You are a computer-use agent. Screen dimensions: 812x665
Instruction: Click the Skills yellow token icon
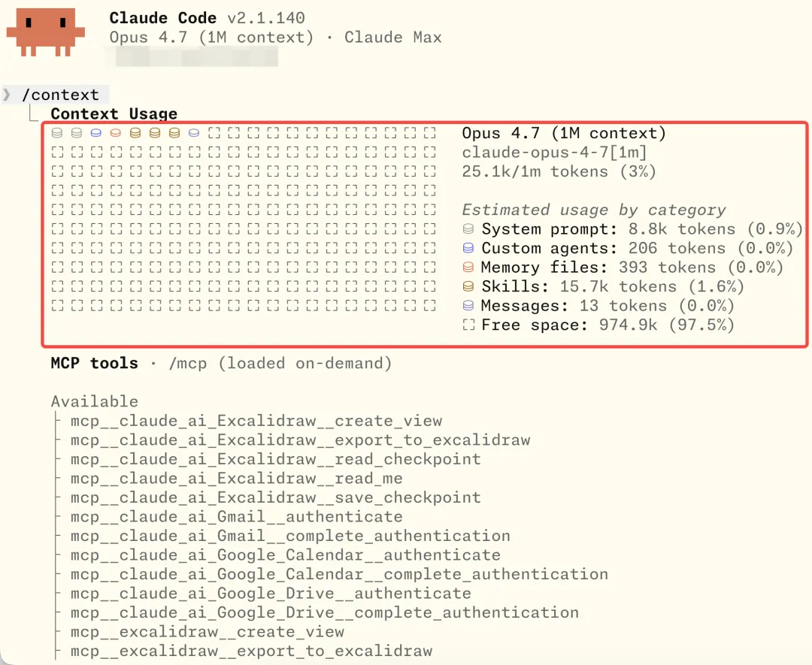pyautogui.click(x=468, y=286)
